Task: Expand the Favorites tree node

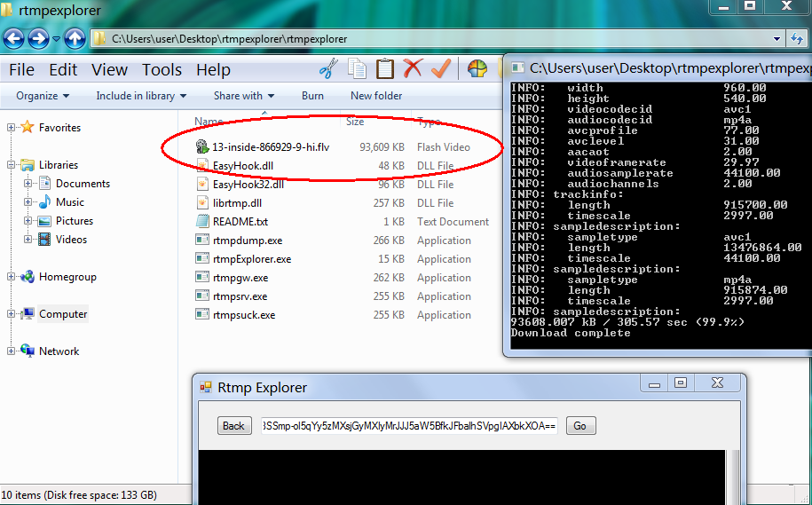Action: point(11,128)
